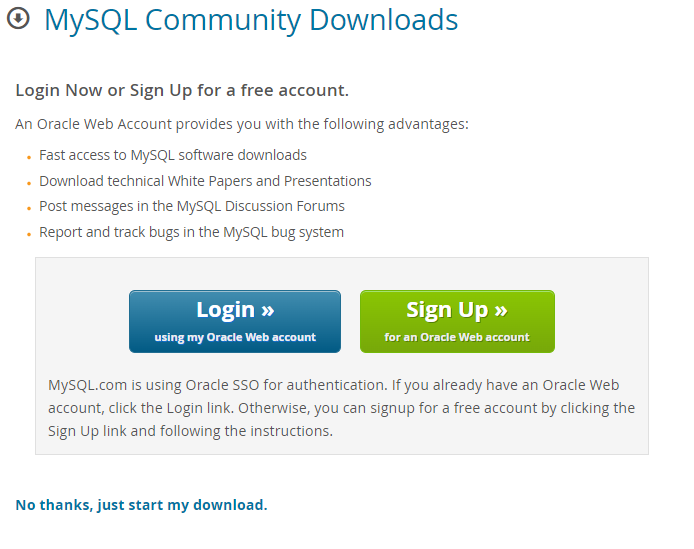This screenshot has height=549, width=694.
Task: Select 'Login Now or Sign Up' heading text
Action: click(182, 91)
